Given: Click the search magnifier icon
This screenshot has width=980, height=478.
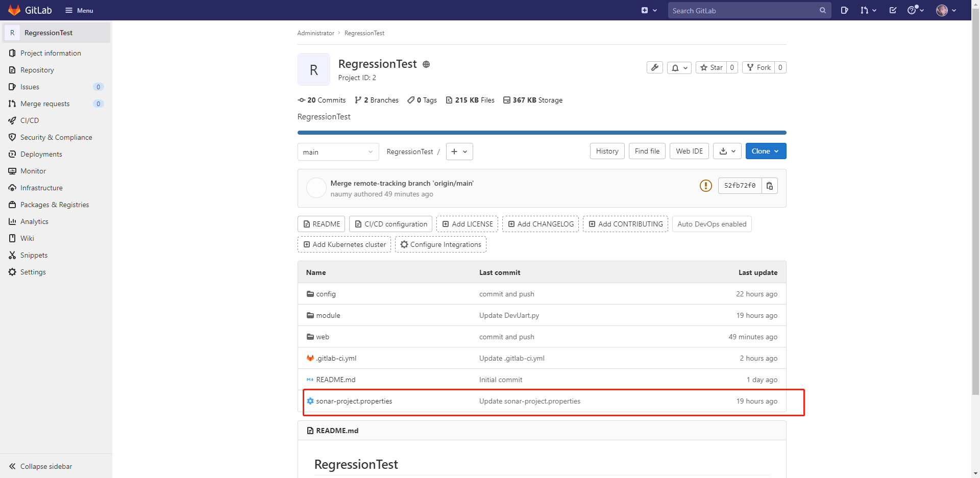Looking at the screenshot, I should coord(822,10).
